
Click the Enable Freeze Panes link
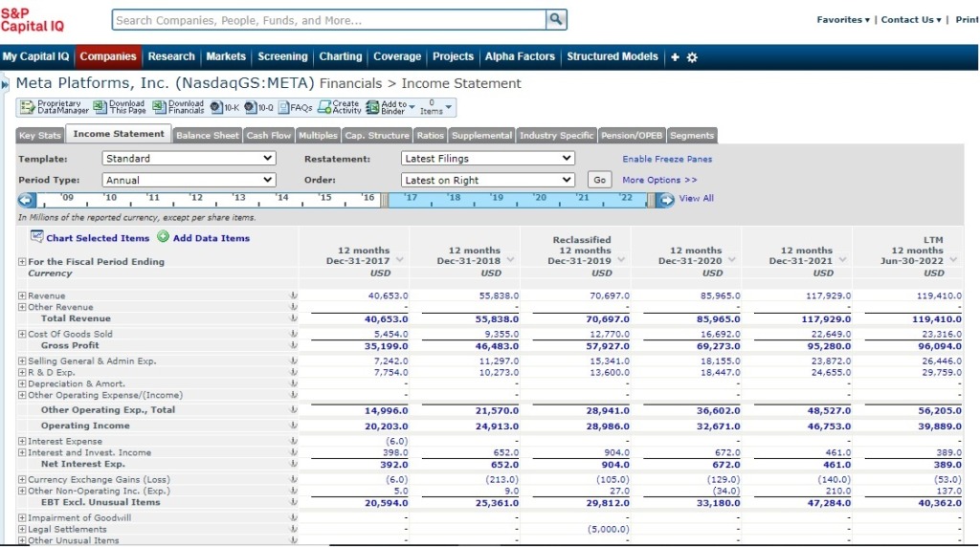coord(667,159)
